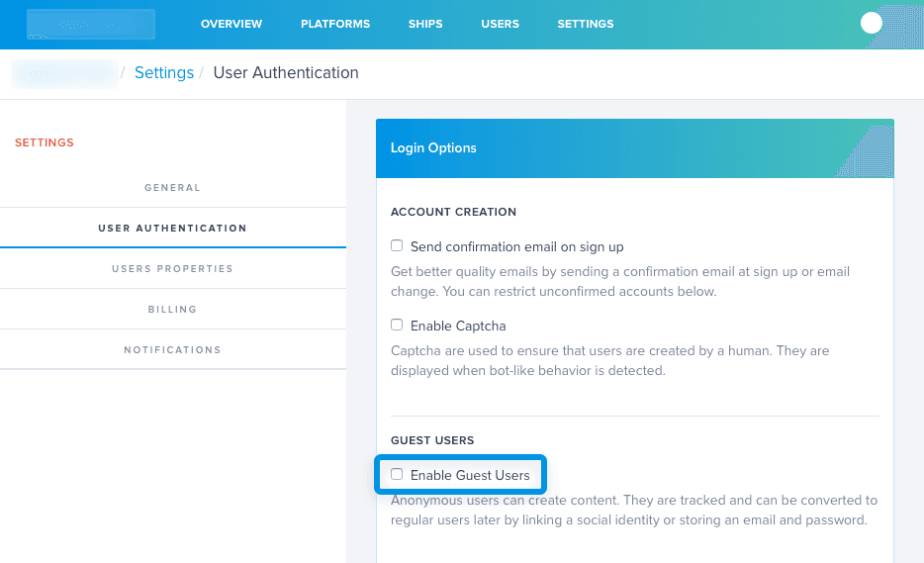The width and height of the screenshot is (924, 563).
Task: Open Ships from the top navigation bar
Action: coord(425,24)
